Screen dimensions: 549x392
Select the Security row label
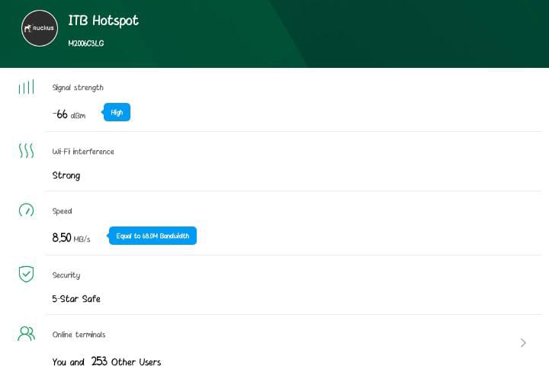(66, 275)
